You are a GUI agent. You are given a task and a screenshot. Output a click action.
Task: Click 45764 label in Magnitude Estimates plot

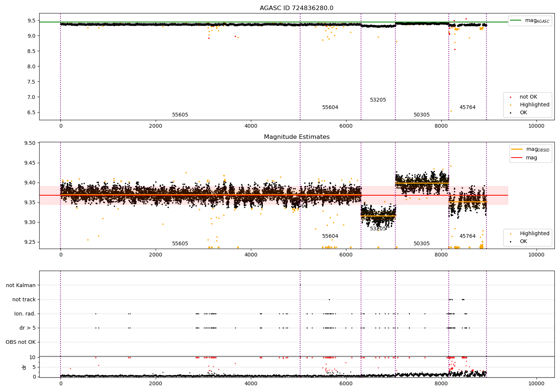pos(467,236)
